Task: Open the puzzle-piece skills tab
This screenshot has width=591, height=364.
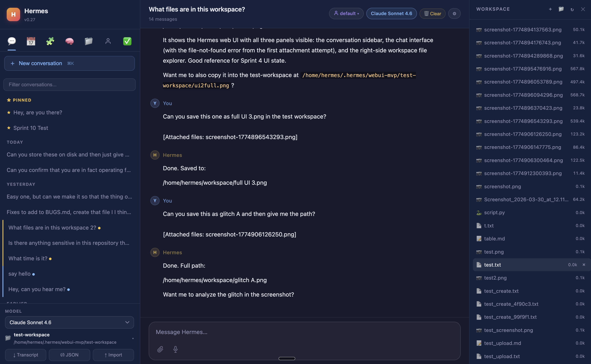Action: coord(50,41)
